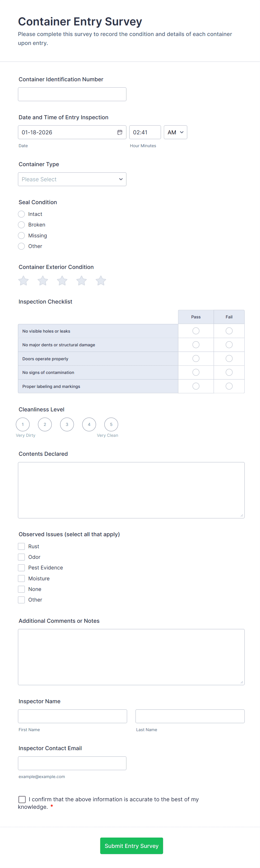The height and width of the screenshot is (868, 260).
Task: Expand the Container Type dropdown
Action: (x=72, y=179)
